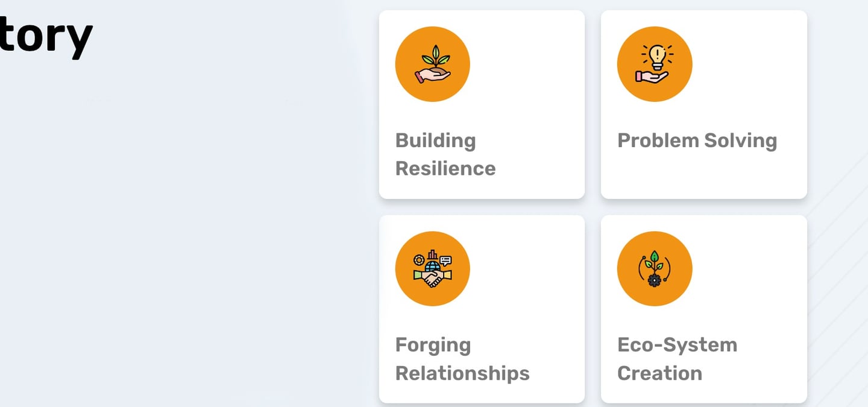The width and height of the screenshot is (868, 407).
Task: Select the "Eco-System Creation" card title
Action: [677, 359]
